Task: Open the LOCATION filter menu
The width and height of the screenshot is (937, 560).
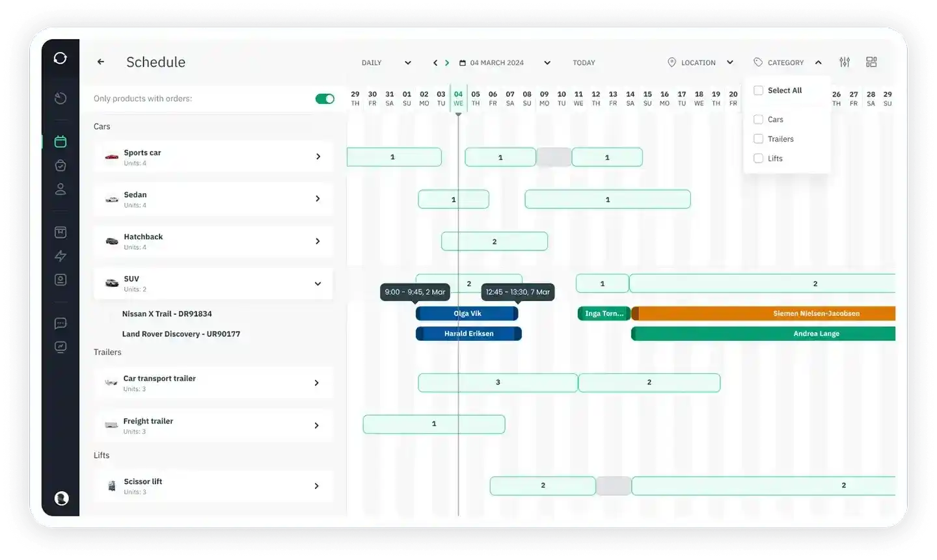Action: click(x=701, y=62)
